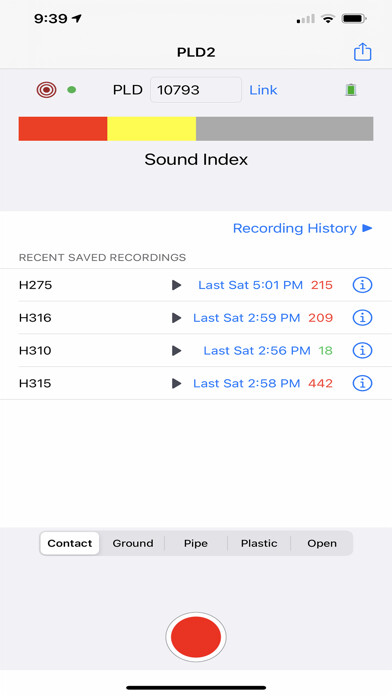Screen dimensions: 392x696
Task: Tap the red concentric target sensor icon
Action: [x=46, y=90]
